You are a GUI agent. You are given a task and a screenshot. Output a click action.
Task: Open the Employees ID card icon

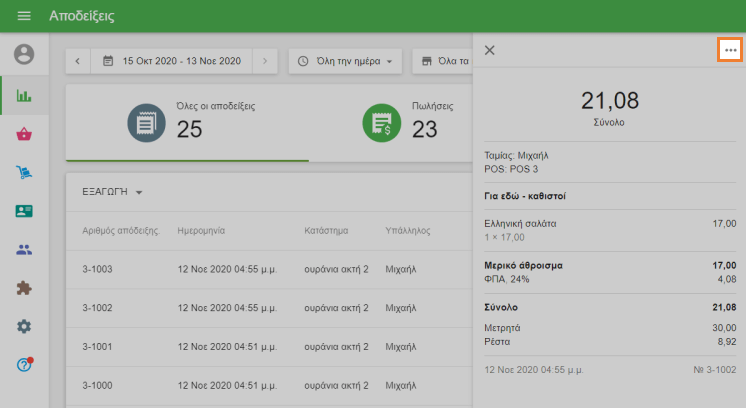coord(24,211)
